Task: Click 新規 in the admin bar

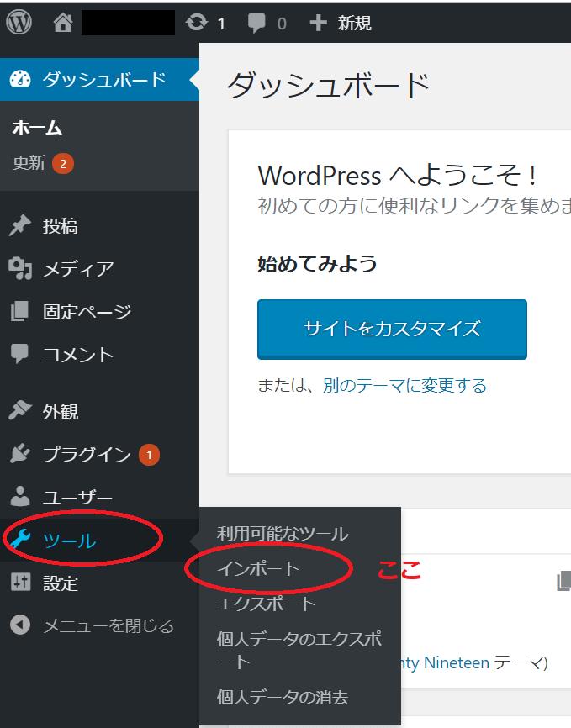Action: [x=354, y=23]
